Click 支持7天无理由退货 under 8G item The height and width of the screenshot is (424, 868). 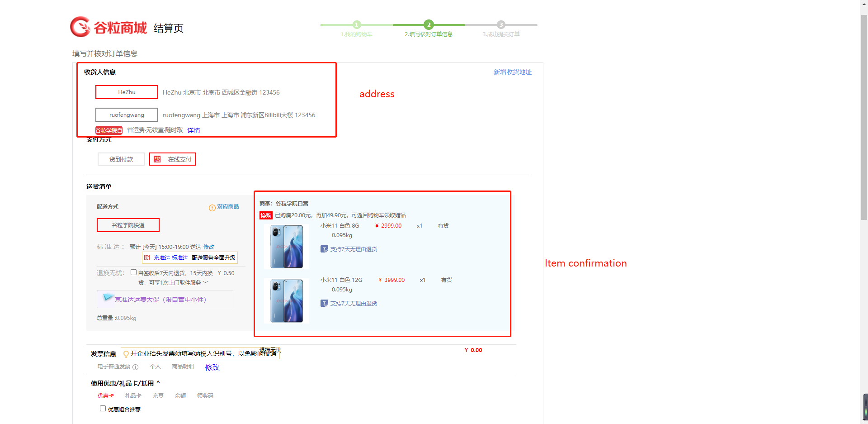pyautogui.click(x=354, y=249)
